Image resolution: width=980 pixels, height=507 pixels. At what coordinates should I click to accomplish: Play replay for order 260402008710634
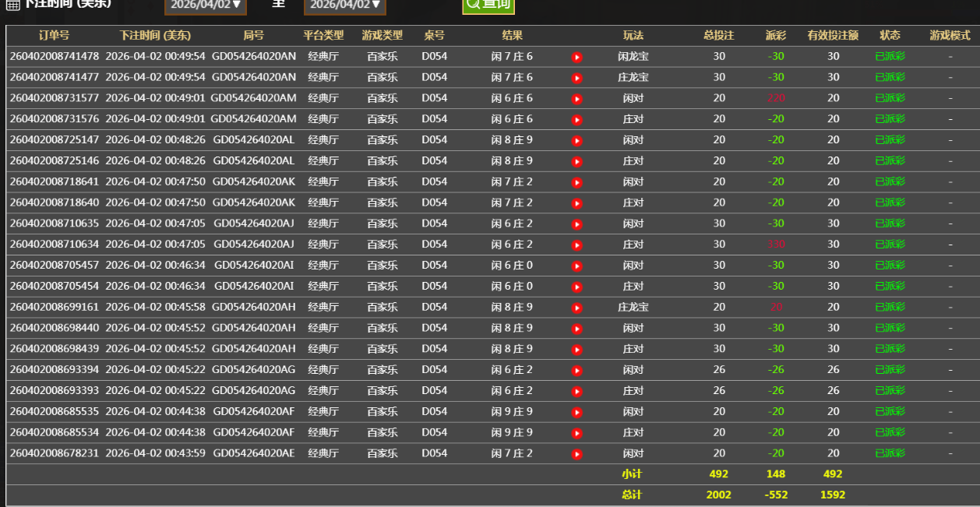point(576,245)
